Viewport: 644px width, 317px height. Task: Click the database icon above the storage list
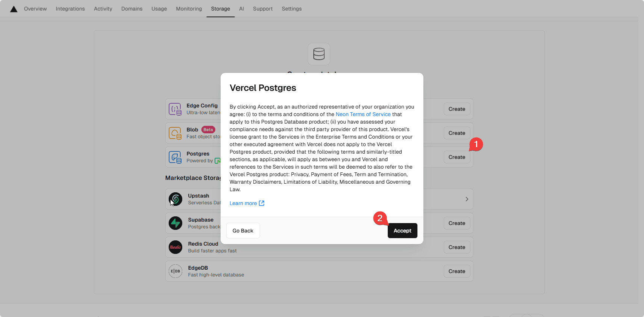319,54
